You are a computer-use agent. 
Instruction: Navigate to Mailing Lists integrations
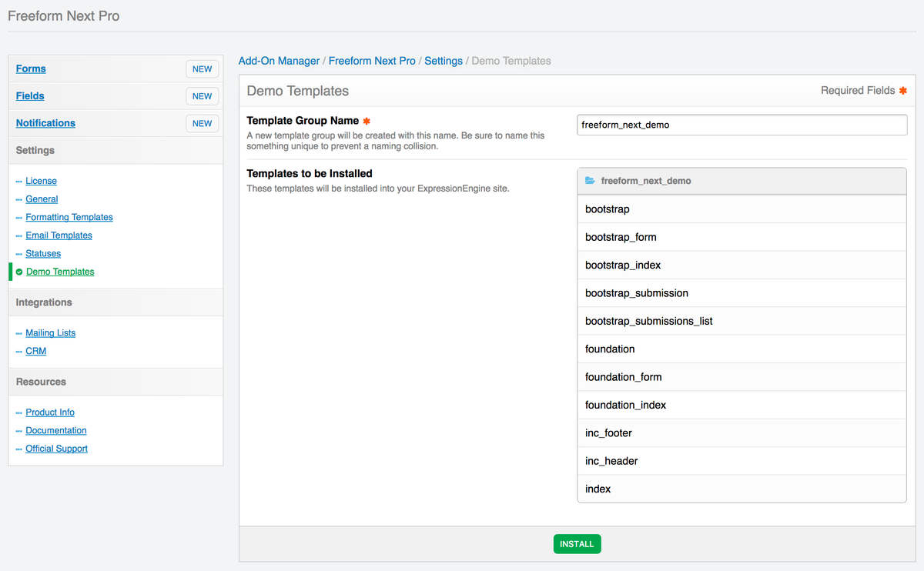[x=50, y=332]
